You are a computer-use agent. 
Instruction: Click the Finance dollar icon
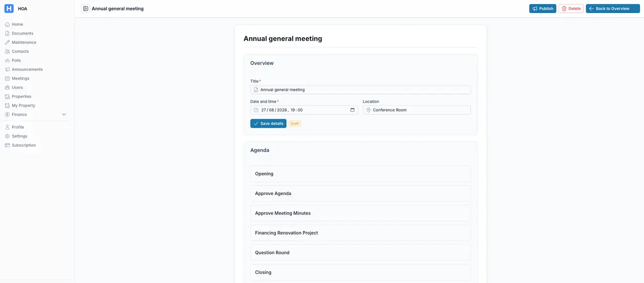pos(7,115)
